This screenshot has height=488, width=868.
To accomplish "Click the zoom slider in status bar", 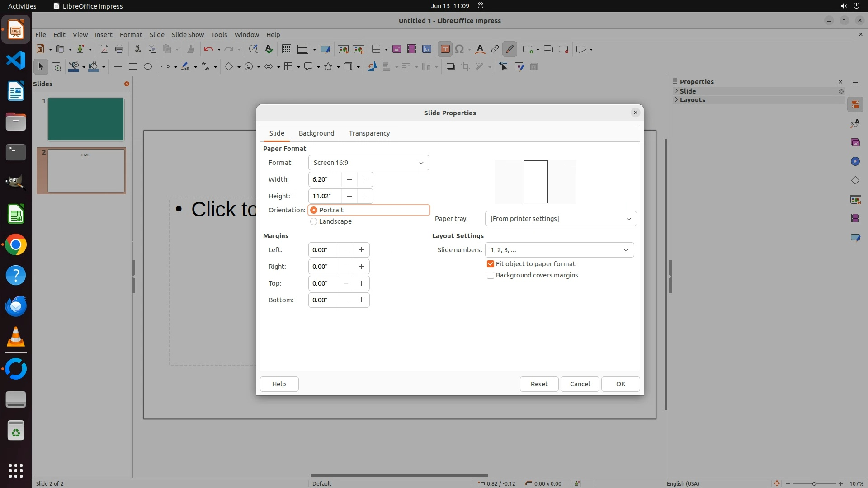I will click(814, 483).
